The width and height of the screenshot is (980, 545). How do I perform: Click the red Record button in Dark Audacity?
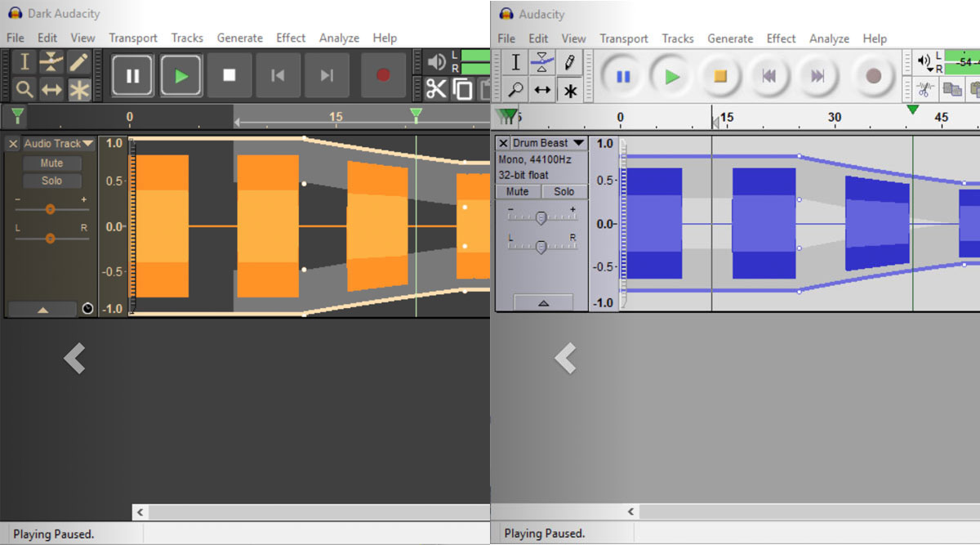pyautogui.click(x=383, y=76)
